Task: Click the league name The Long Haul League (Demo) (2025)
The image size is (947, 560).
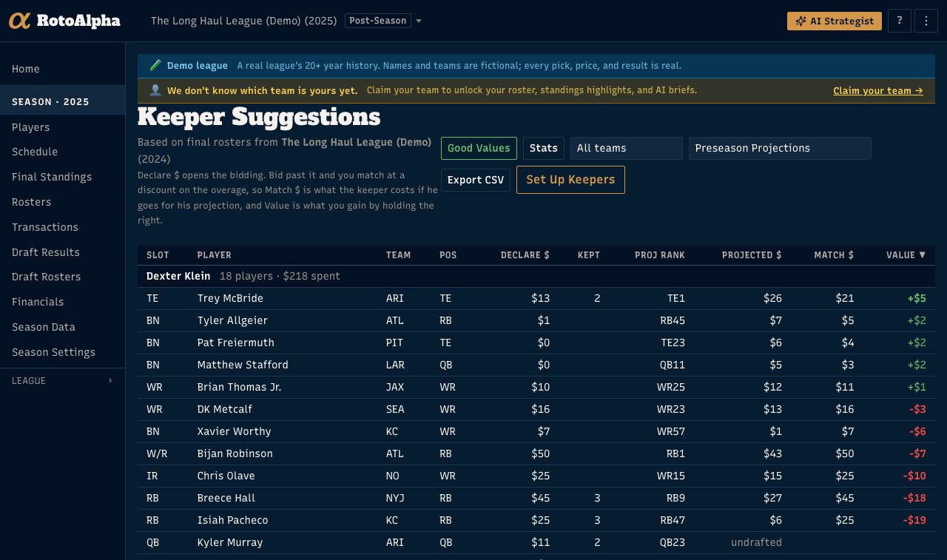Action: pos(244,21)
